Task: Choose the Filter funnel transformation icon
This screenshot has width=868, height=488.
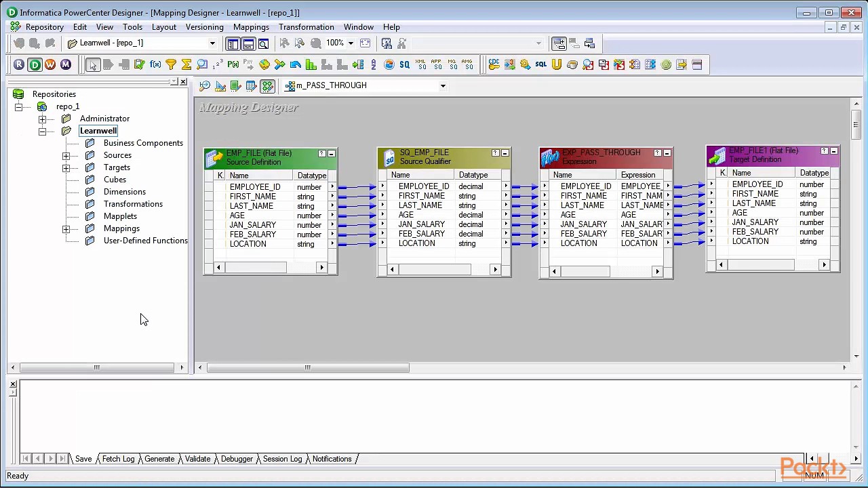Action: pos(171,64)
